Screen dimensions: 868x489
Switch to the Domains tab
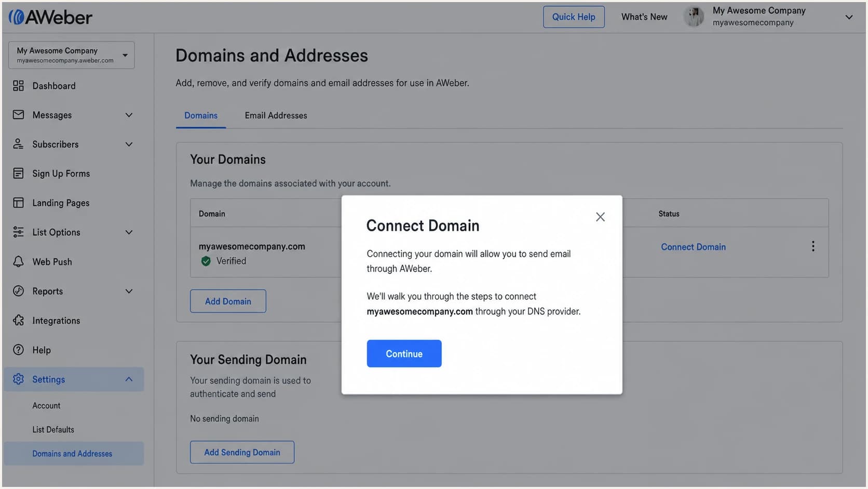coord(201,115)
